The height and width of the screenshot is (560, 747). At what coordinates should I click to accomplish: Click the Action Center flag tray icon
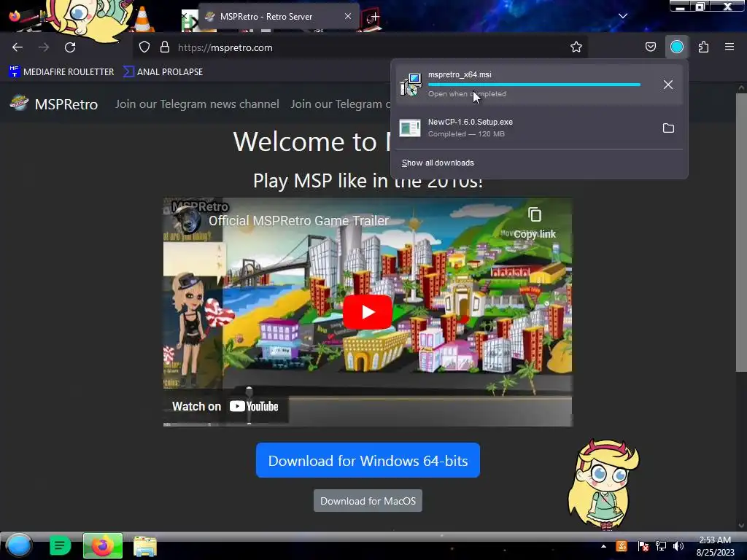[x=643, y=546]
